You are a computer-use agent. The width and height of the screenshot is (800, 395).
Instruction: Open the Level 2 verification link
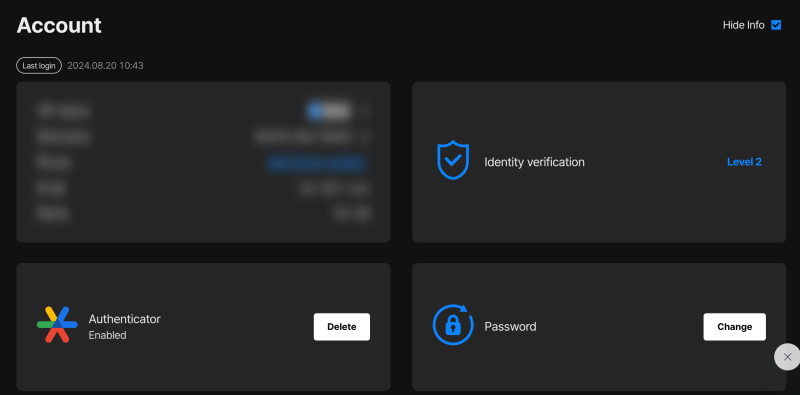coord(744,162)
